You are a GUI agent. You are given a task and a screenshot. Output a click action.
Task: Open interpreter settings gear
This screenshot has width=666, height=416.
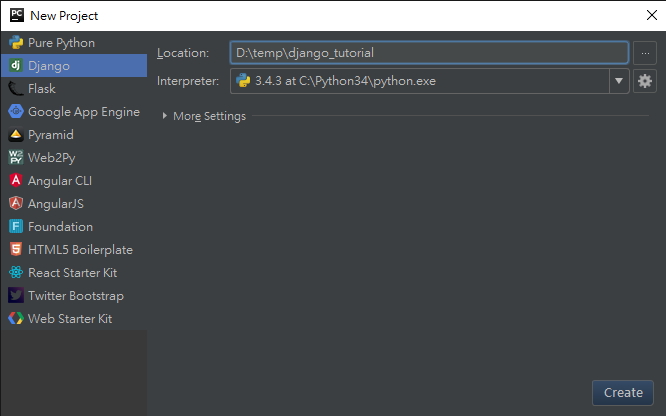coord(645,81)
